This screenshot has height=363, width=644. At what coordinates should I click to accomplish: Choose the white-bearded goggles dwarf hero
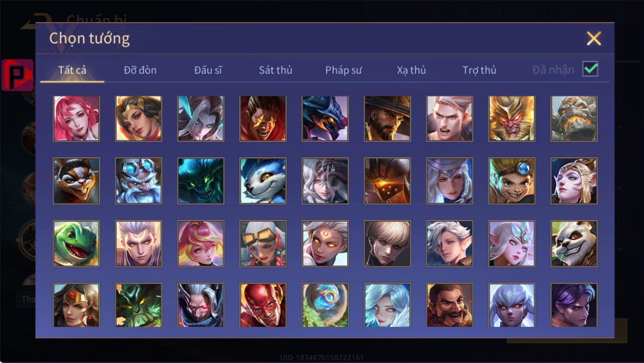click(139, 181)
